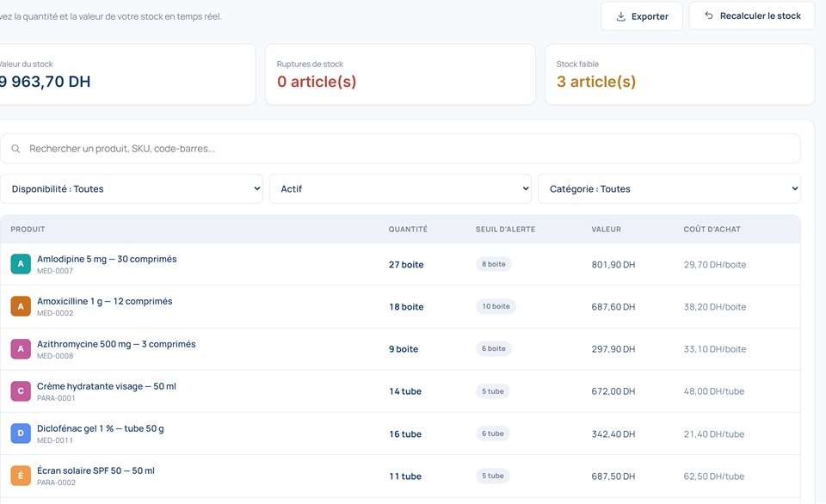This screenshot has height=504, width=826.
Task: Select product name Amlodipine 5 mg — 30 comprimés
Action: (x=107, y=259)
